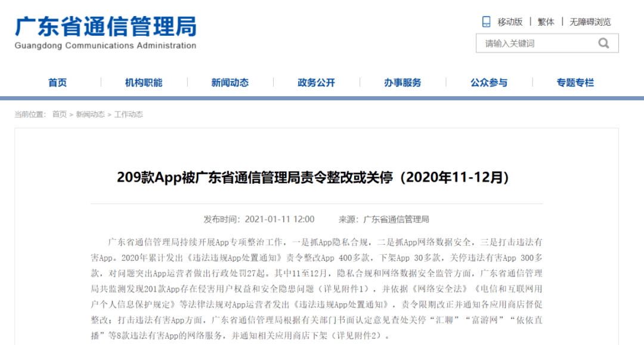Viewport: 644px width, 345px height.
Task: Expand the 公众参与 menu section
Action: click(489, 82)
